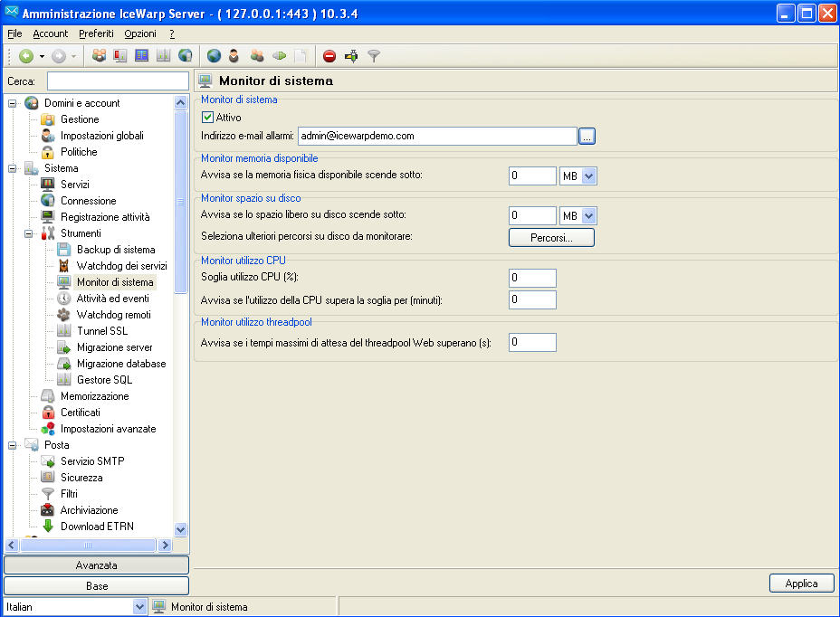The height and width of the screenshot is (617, 840).
Task: Click the Connessione globe icon
Action: 48,201
